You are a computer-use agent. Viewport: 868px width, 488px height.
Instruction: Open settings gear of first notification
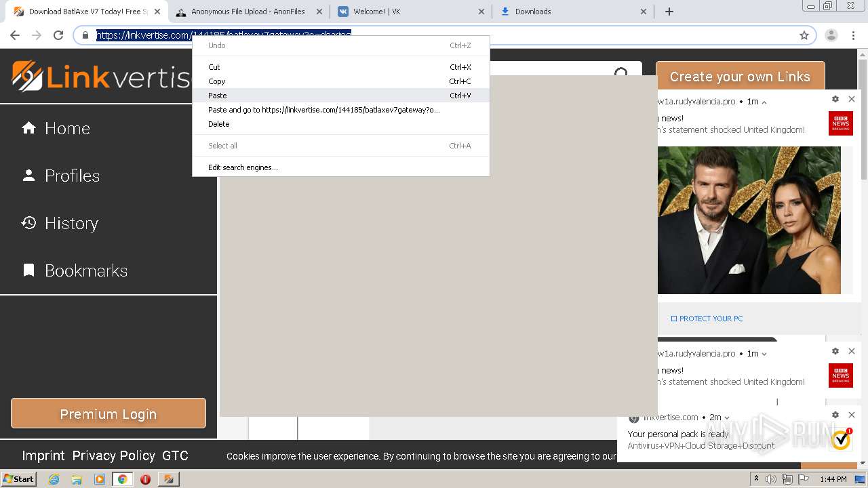(835, 99)
